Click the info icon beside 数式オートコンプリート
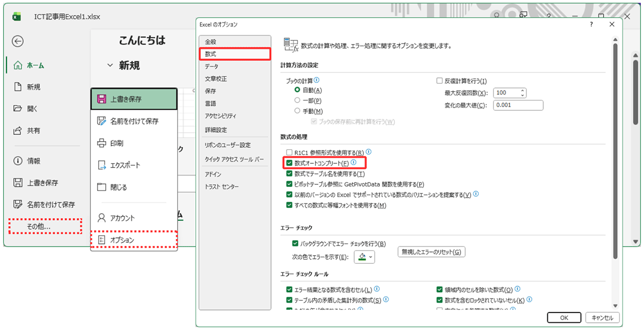Screen dimensions: 644x333 pyautogui.click(x=354, y=162)
